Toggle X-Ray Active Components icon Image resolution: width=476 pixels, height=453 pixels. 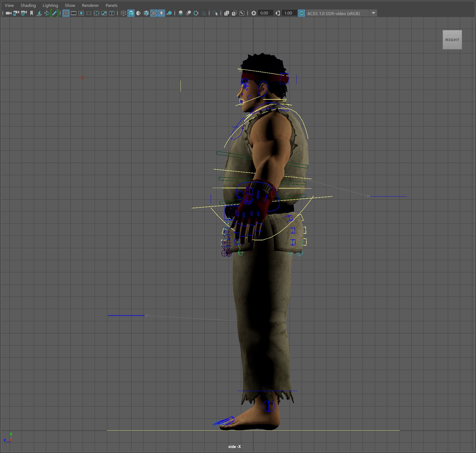[234, 13]
